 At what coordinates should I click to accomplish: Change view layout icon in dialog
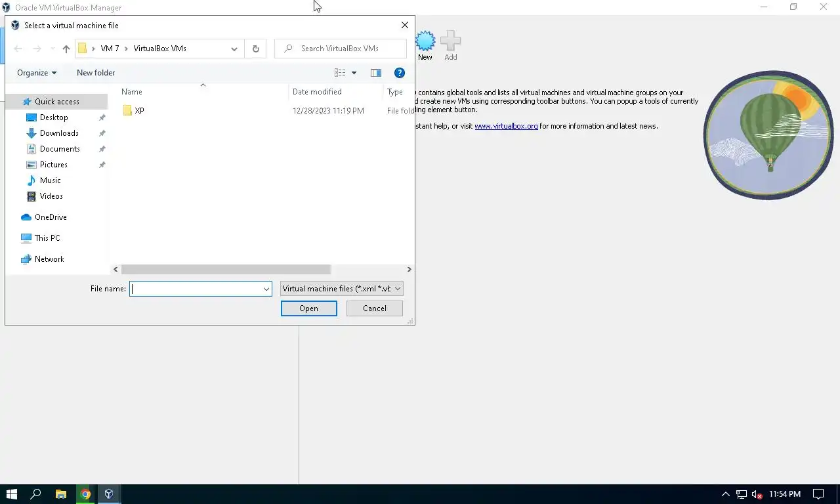point(340,73)
